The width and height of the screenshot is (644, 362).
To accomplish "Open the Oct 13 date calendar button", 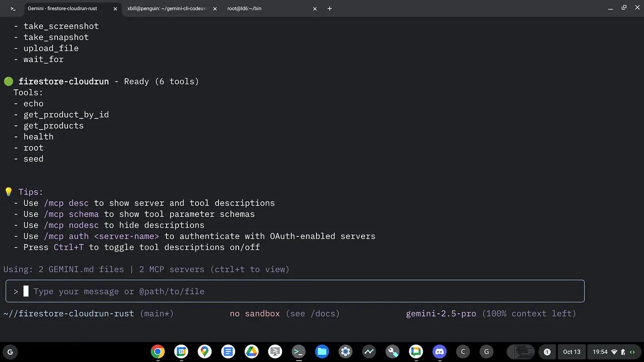I will pyautogui.click(x=571, y=352).
